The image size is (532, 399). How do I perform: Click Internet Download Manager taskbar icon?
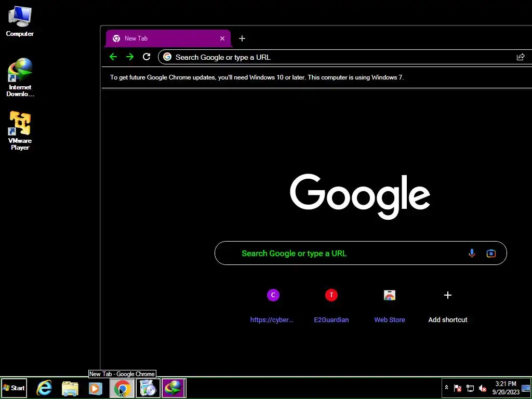[174, 388]
